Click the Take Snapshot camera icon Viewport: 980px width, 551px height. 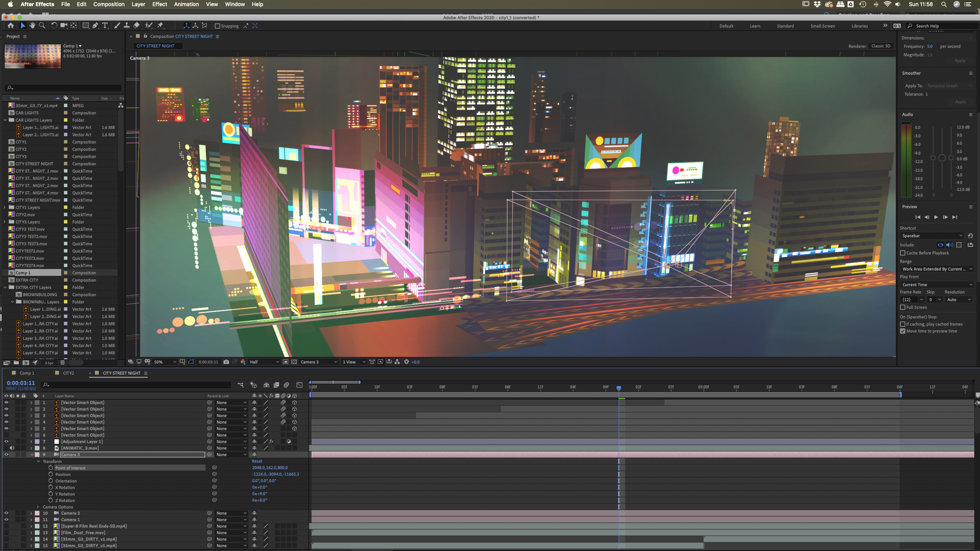click(226, 362)
